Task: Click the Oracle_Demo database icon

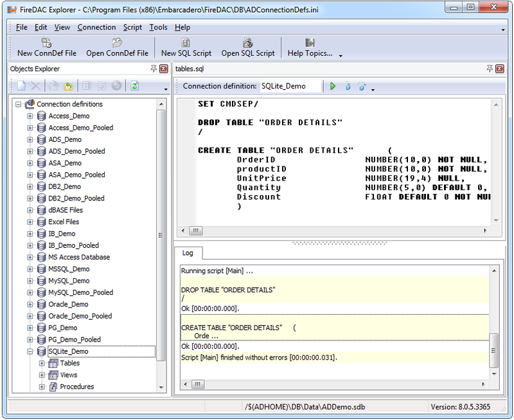Action: pos(41,304)
